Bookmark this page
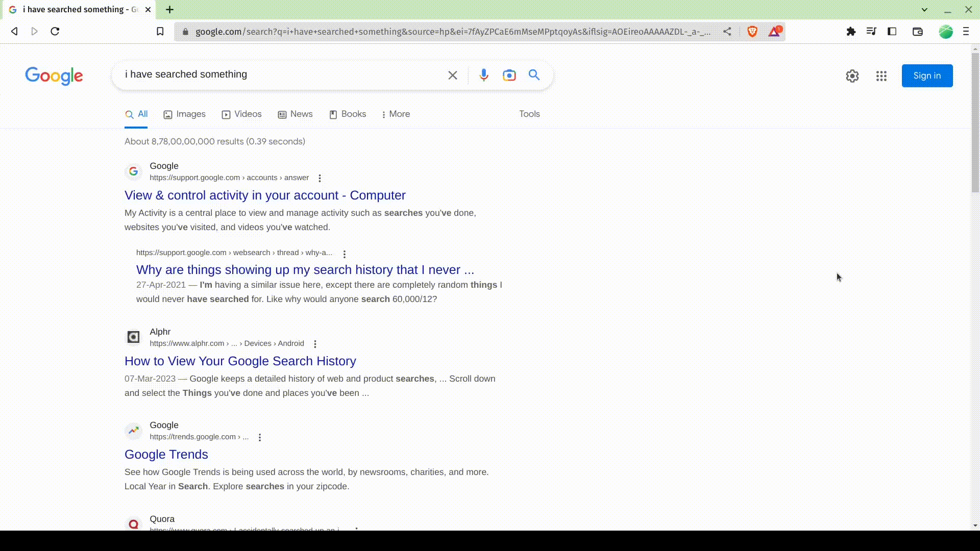Viewport: 980px width, 551px height. [x=160, y=32]
